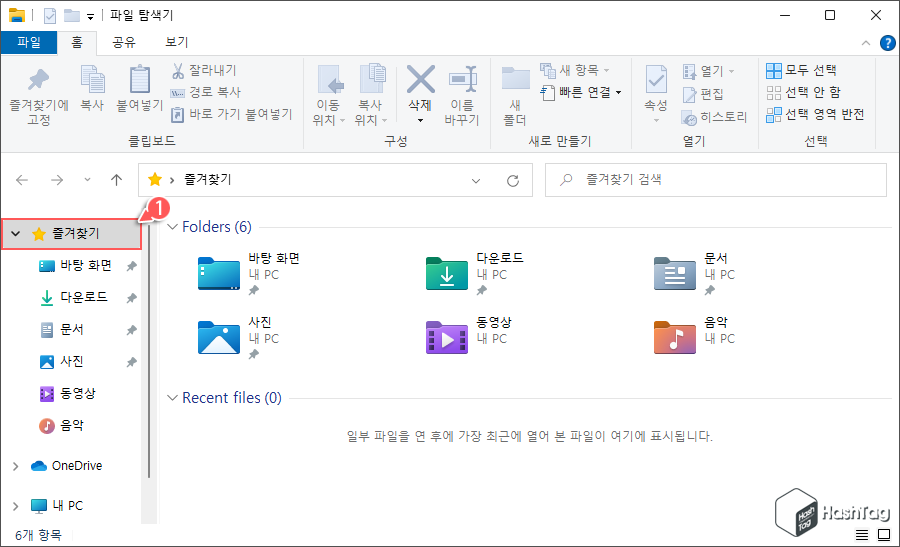The image size is (900, 547).
Task: Select 잘라내기 scissors command
Action: coord(204,71)
